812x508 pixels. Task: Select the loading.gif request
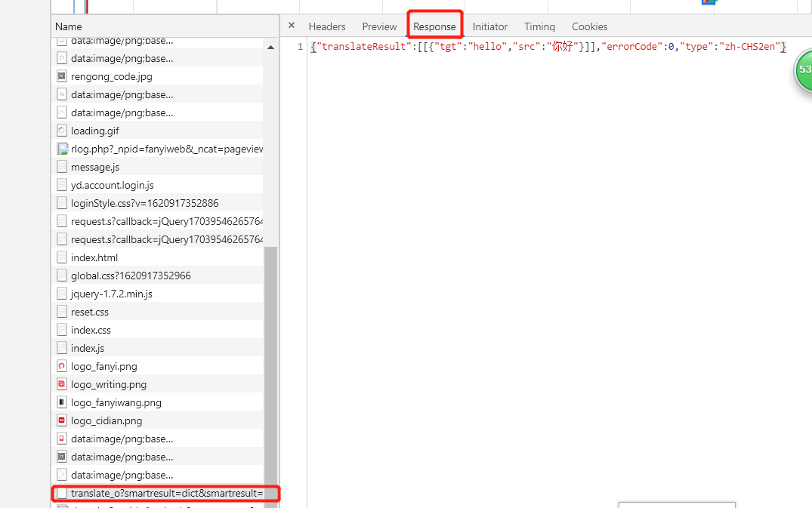157,131
